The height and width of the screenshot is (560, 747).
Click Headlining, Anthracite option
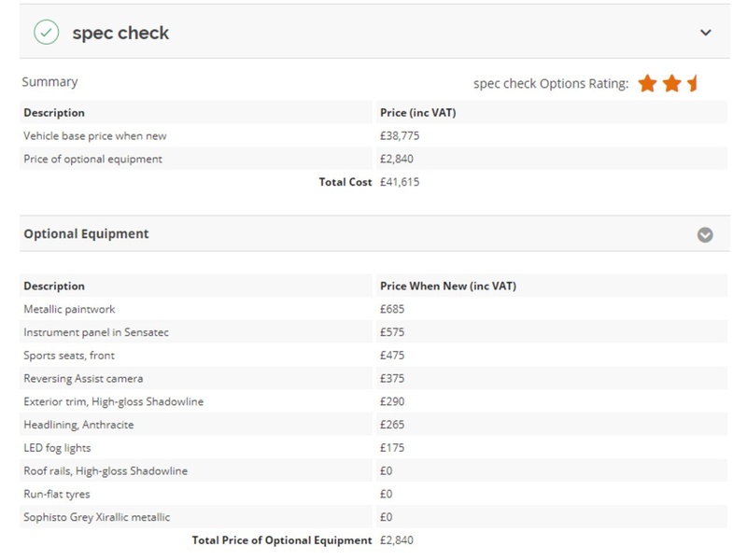tap(78, 425)
